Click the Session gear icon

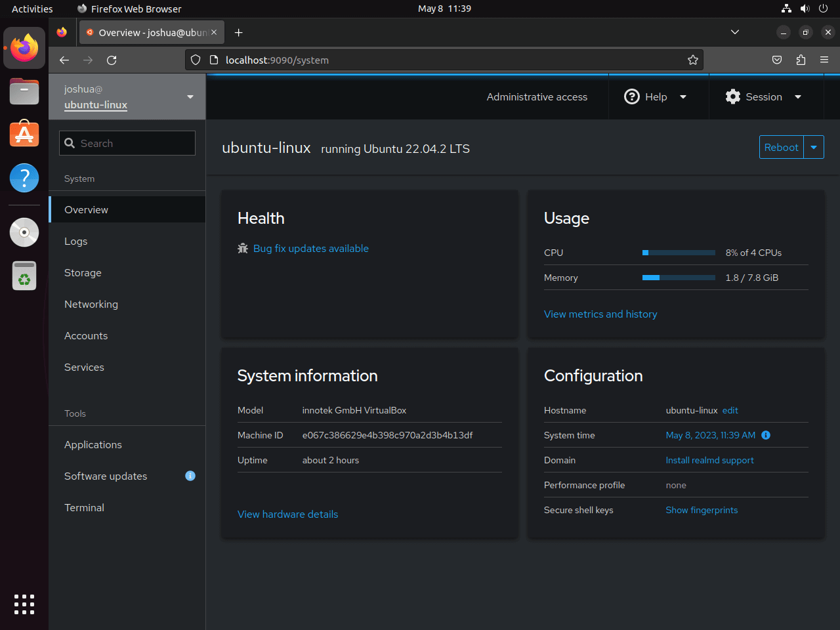(732, 96)
